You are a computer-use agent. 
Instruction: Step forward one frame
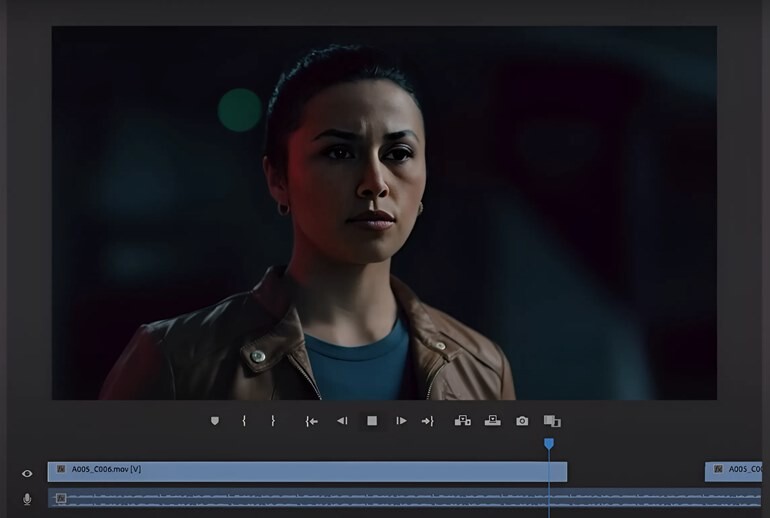[401, 421]
